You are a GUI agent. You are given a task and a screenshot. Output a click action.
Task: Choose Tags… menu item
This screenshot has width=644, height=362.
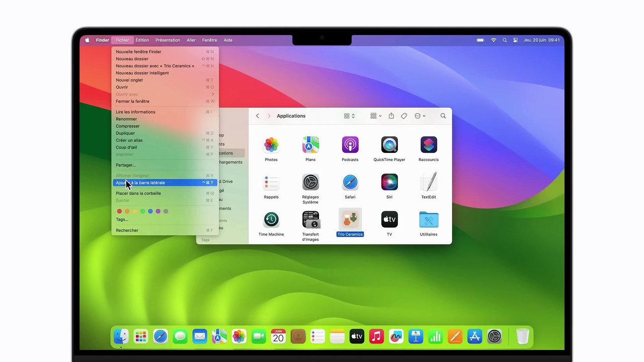(x=165, y=219)
